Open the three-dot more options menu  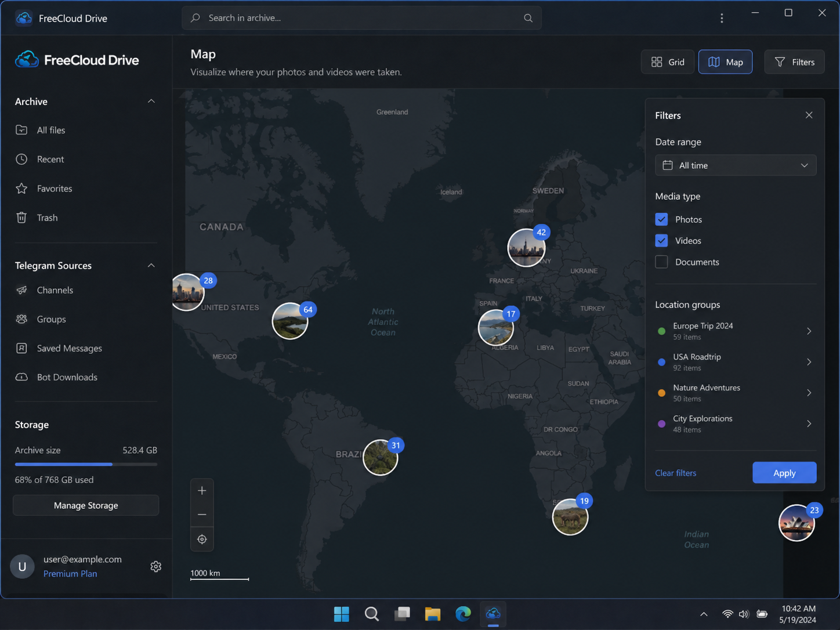pos(722,18)
